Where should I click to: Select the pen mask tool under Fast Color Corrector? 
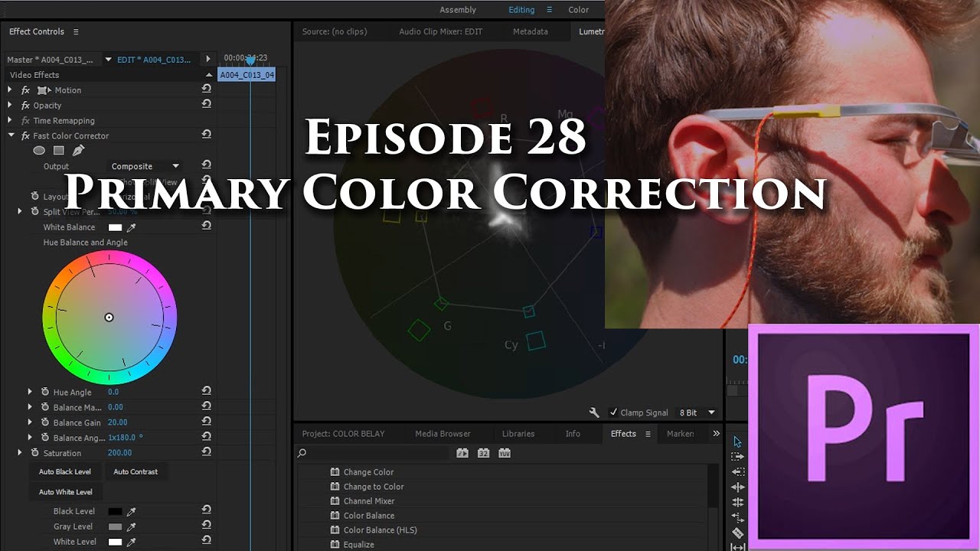77,151
